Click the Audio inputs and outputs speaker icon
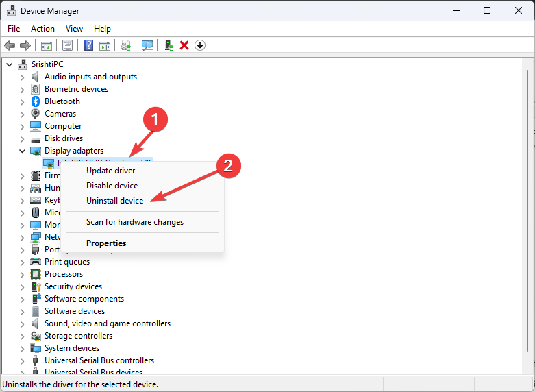535x392 pixels. pyautogui.click(x=36, y=77)
